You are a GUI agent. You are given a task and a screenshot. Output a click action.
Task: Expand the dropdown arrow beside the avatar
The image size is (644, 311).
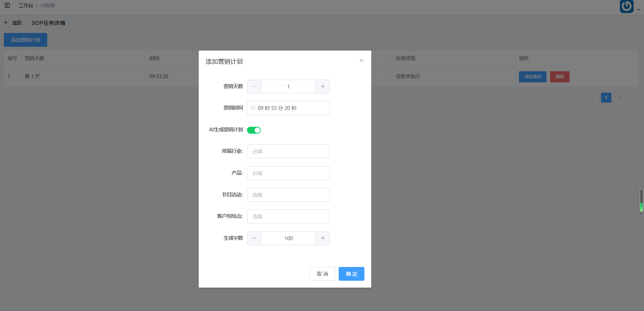click(x=639, y=10)
